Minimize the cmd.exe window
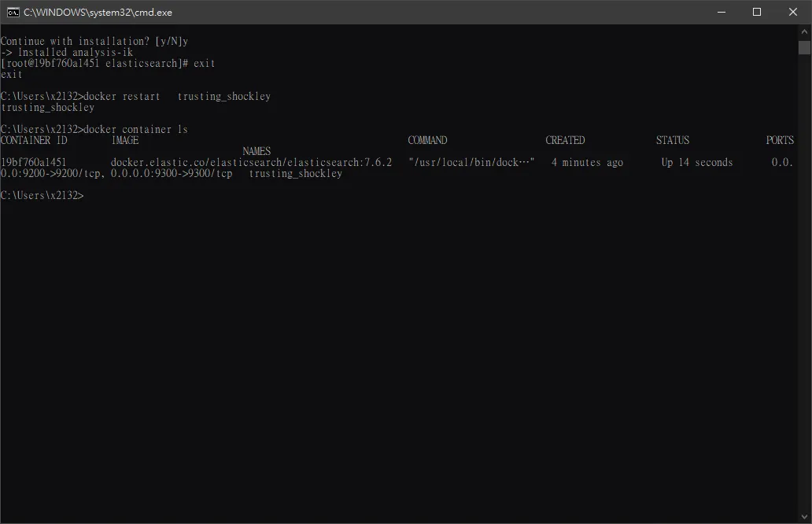Screen dimensions: 812x524 click(x=722, y=12)
